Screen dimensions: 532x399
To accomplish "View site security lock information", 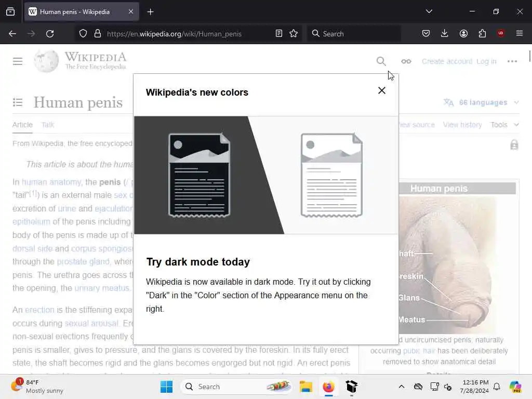I will (98, 34).
